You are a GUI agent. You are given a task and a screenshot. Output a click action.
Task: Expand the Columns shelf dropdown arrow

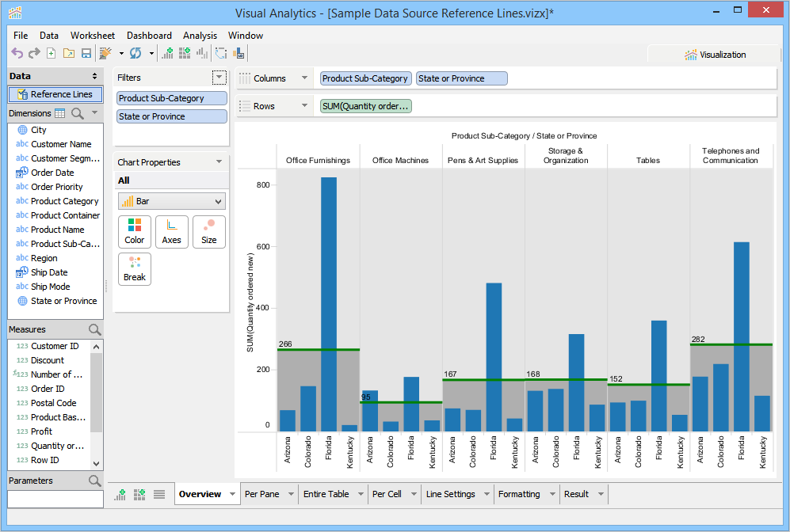tap(304, 78)
